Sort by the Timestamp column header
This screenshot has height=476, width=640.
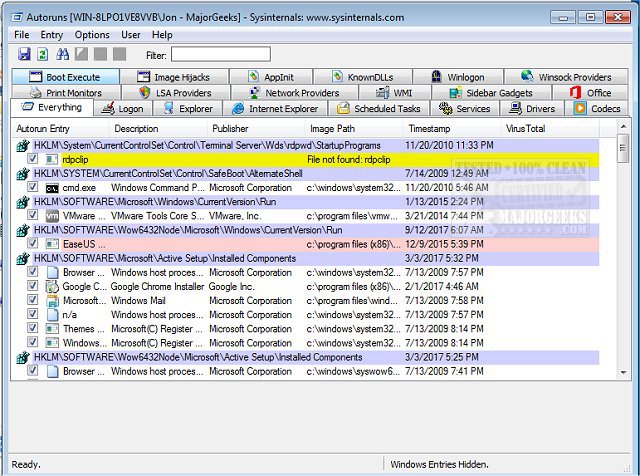[428, 129]
